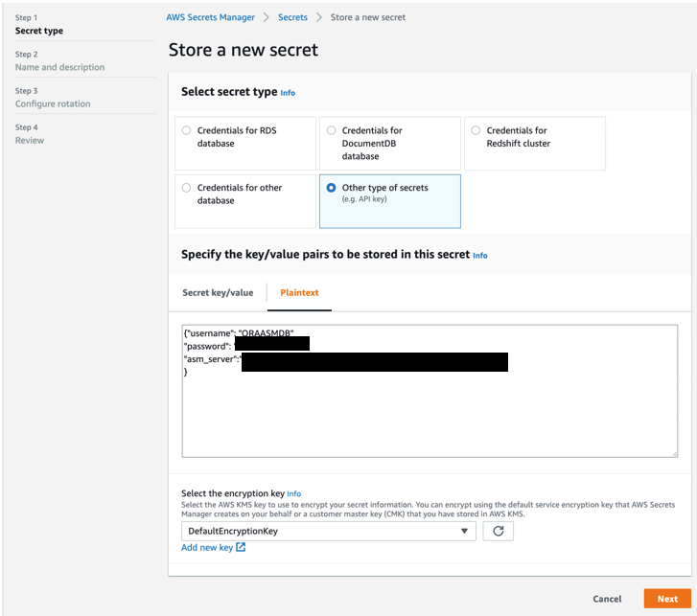Open DefaultEncryptionKey dropdown
Screen dimensions: 697x616
click(x=329, y=531)
